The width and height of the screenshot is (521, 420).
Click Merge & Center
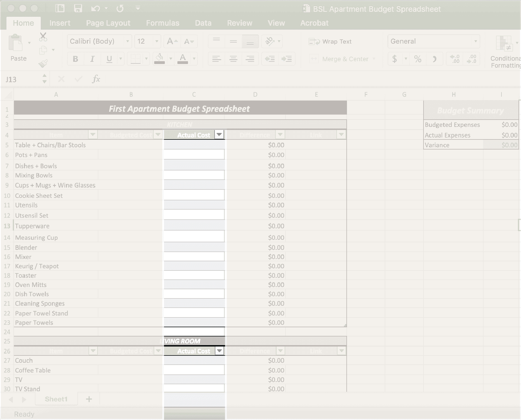tap(342, 59)
